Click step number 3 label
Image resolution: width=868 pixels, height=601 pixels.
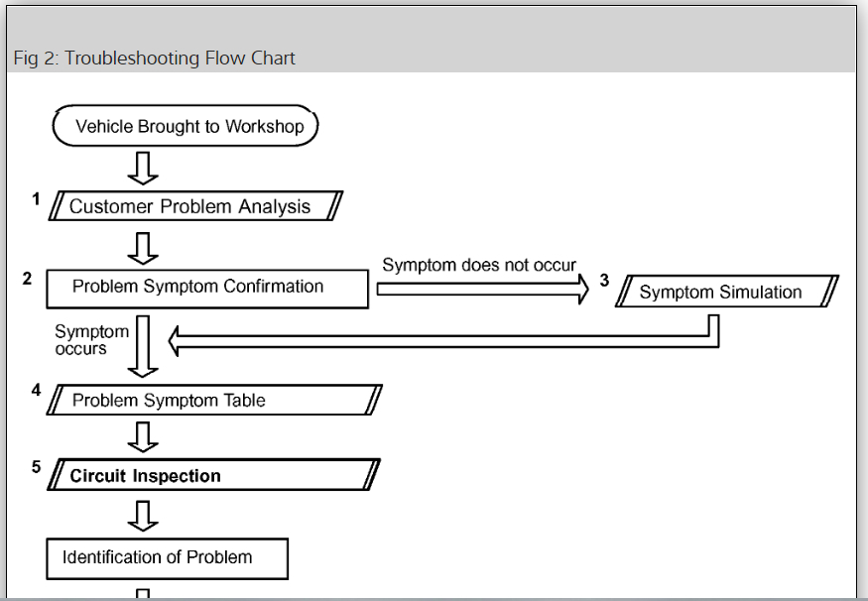point(604,282)
